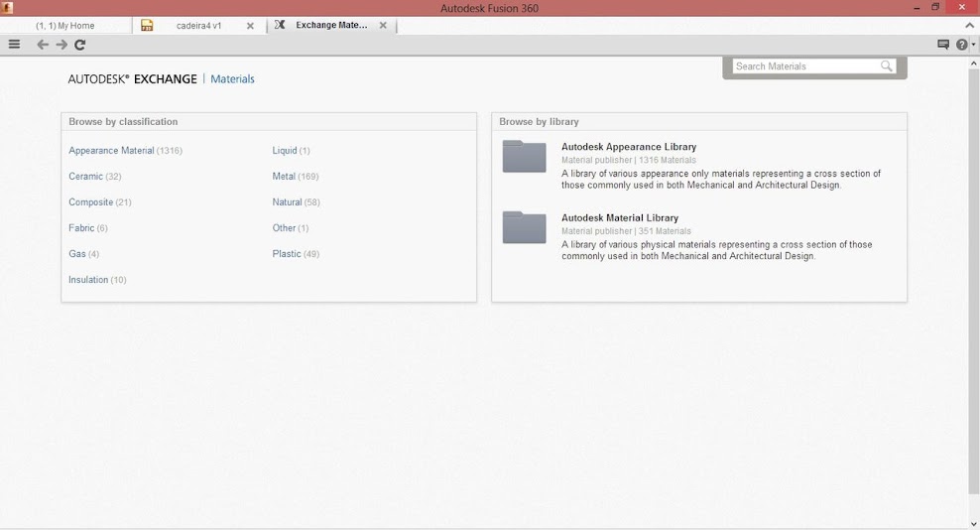Open the help question mark icon
Viewport: 980px width, 530px height.
tap(962, 45)
